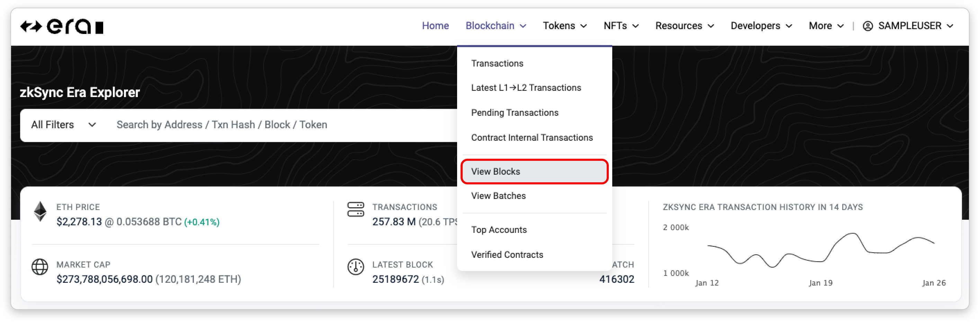Open the Tokens dropdown menu
The image size is (980, 323).
tap(564, 26)
